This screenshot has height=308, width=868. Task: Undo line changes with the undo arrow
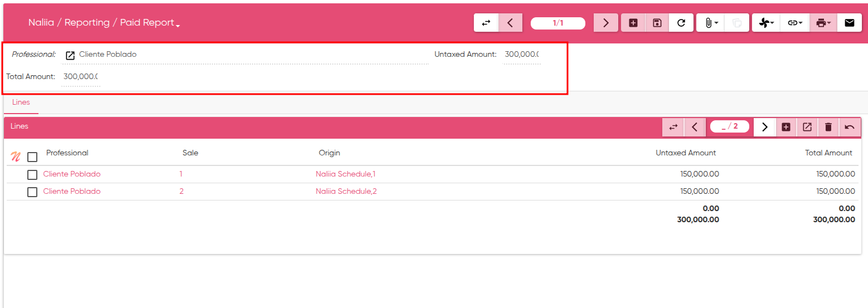[x=849, y=127]
